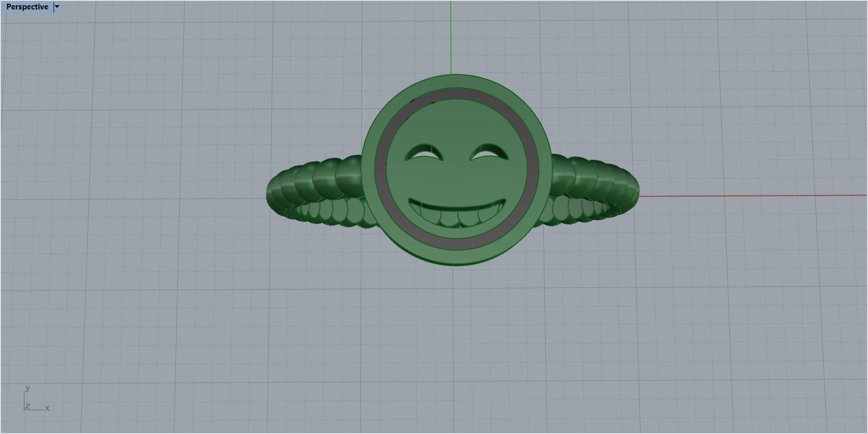This screenshot has height=434, width=868.
Task: Click the red X-axis line at right
Action: click(751, 196)
